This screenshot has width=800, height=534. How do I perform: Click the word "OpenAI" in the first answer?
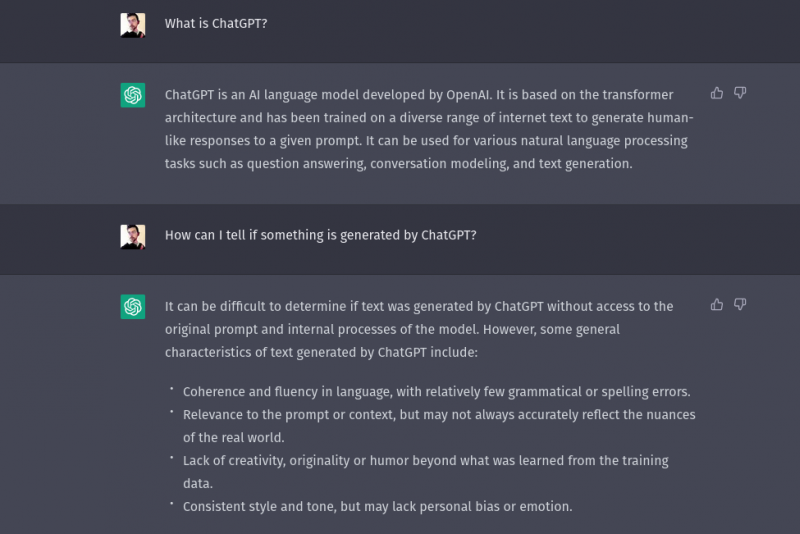tap(467, 95)
